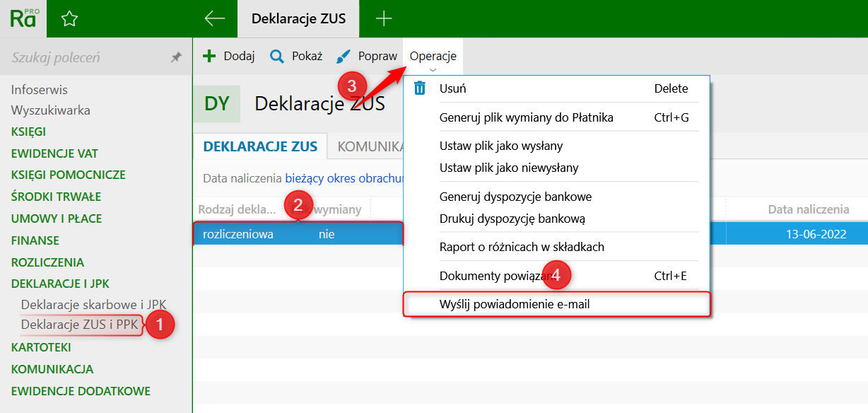Sort by Rodzaj dekla... column header
This screenshot has width=868, height=413.
[x=237, y=209]
